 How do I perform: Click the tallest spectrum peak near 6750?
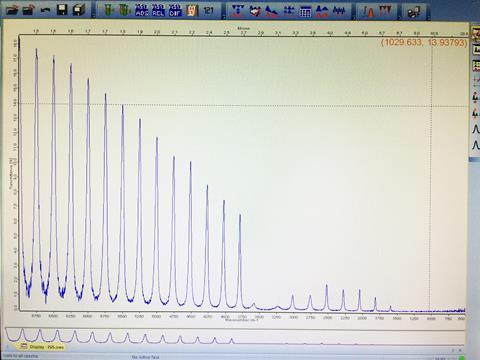36,50
